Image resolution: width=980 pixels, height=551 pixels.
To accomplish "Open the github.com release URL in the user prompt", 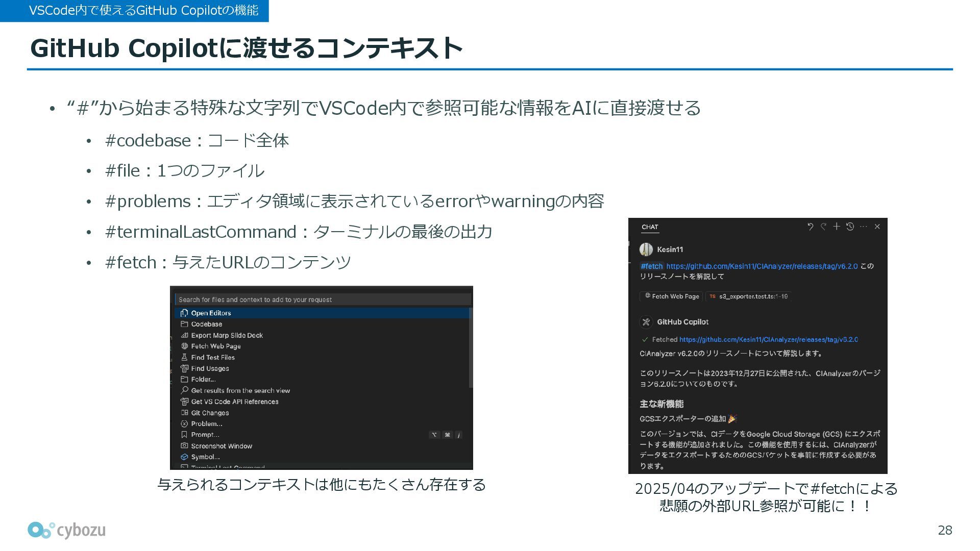I will (x=762, y=266).
